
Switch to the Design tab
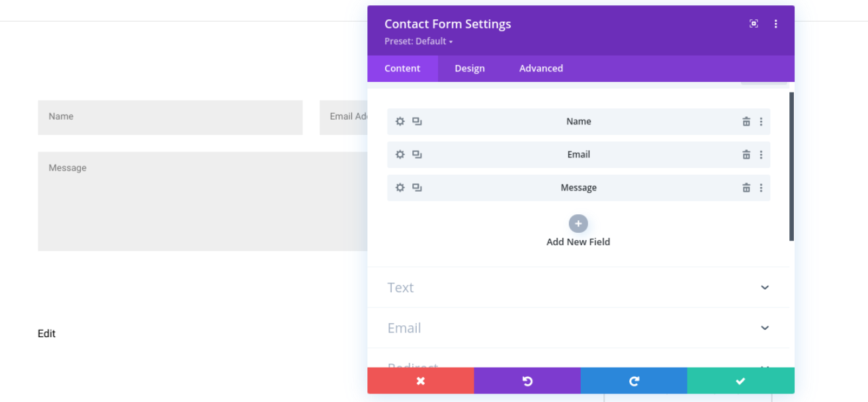(x=470, y=68)
